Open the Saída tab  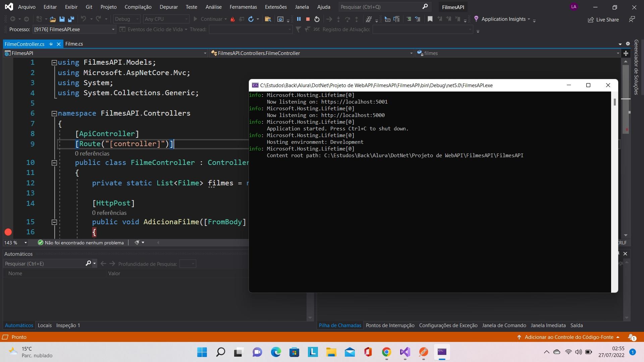pyautogui.click(x=576, y=325)
